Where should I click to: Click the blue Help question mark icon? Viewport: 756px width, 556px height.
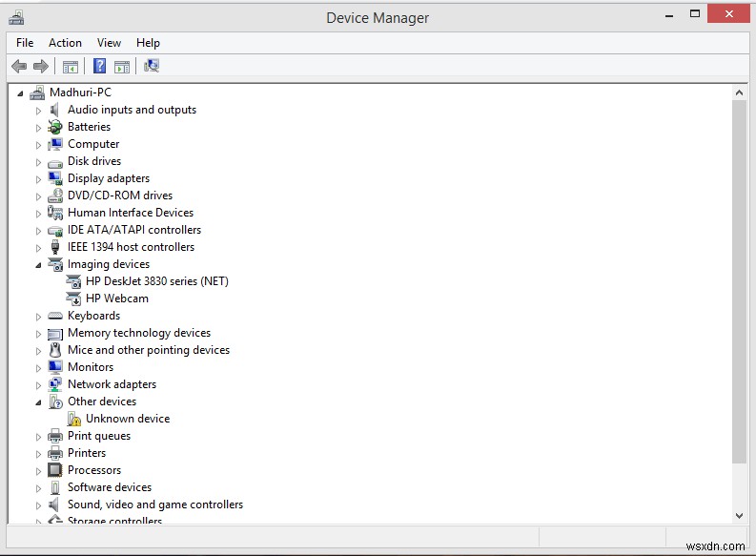(100, 66)
